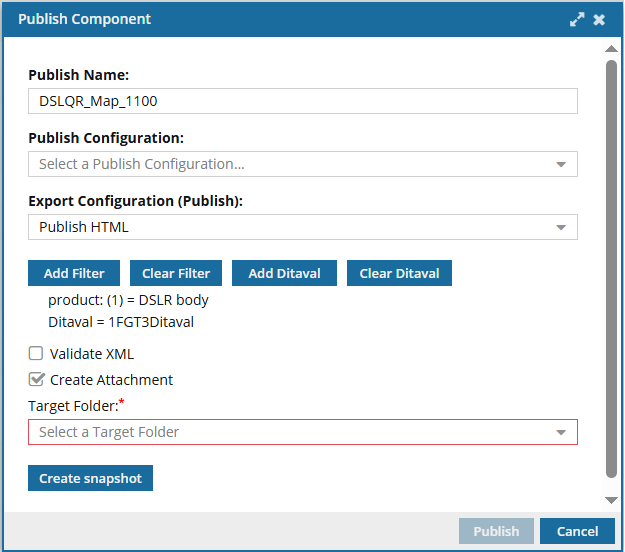Enable the Validate XML checkbox
The image size is (625, 552).
click(x=36, y=353)
